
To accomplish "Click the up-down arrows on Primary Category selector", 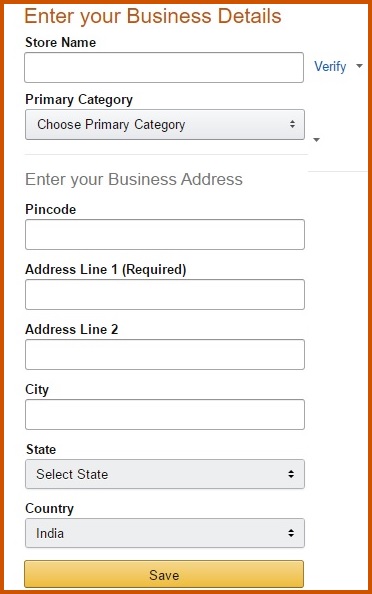I will click(292, 124).
